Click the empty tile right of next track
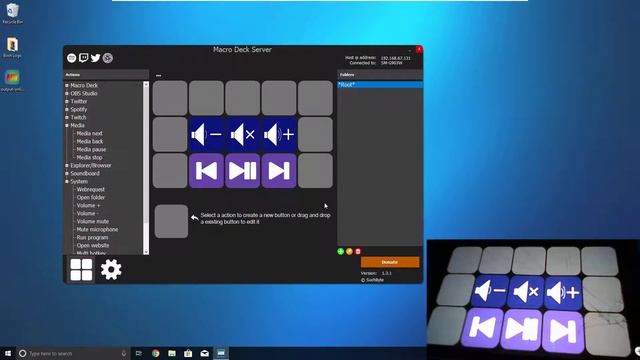This screenshot has width=640, height=360. click(315, 171)
